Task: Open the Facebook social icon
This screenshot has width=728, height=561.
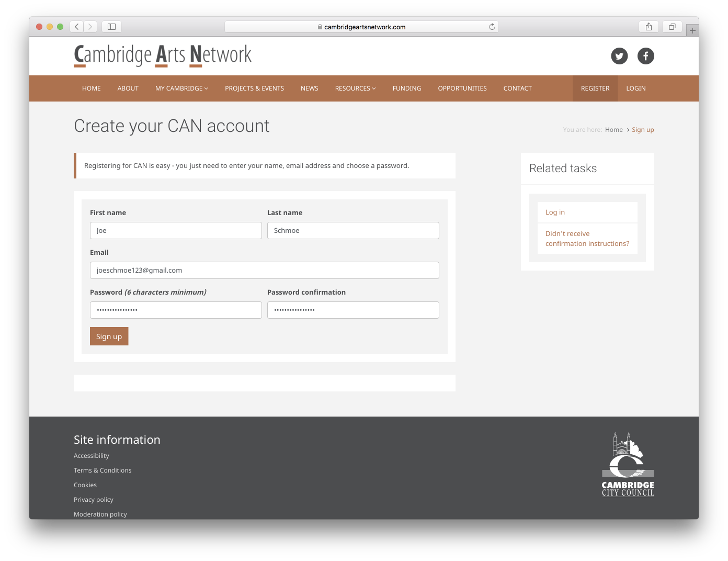Action: [645, 56]
